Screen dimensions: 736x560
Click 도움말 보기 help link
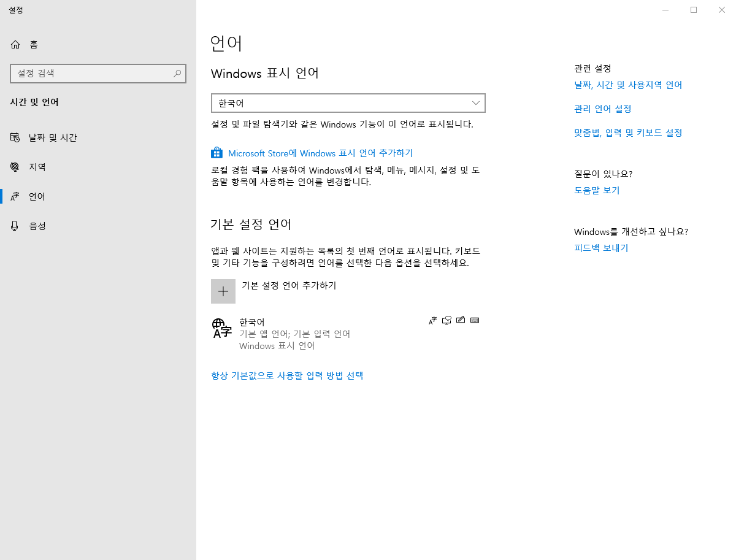click(597, 190)
